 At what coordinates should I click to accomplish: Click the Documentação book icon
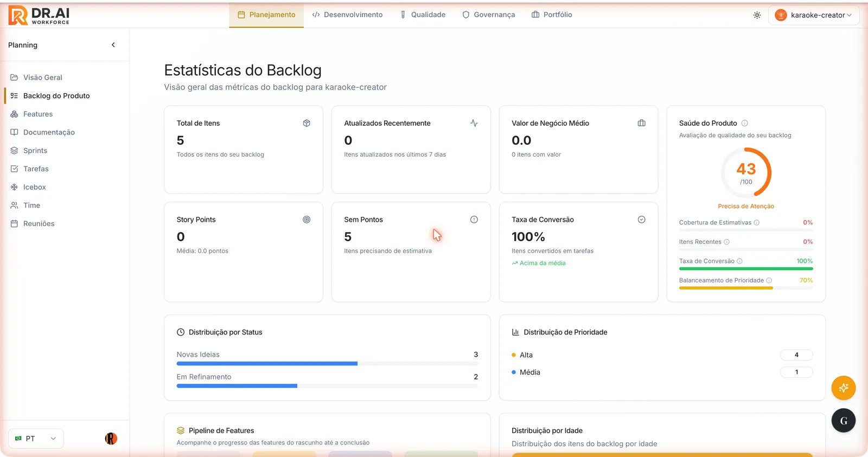point(14,132)
